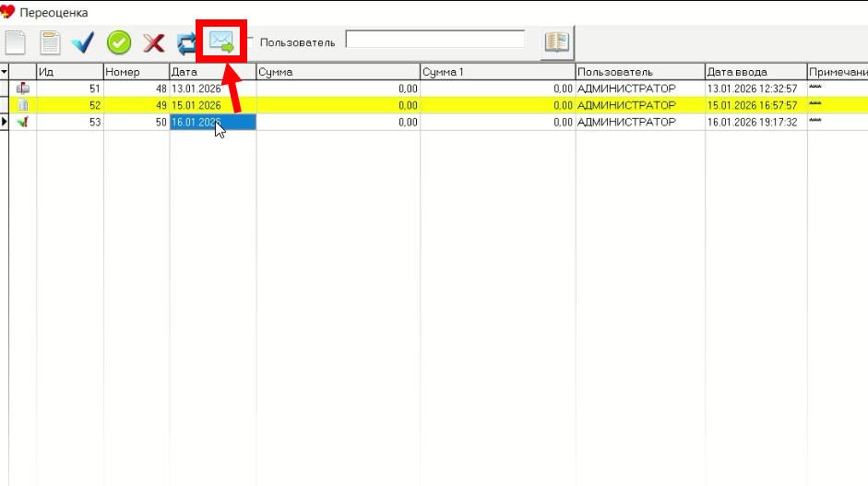
Task: Sort by the Дата ввода column header
Action: [x=756, y=72]
